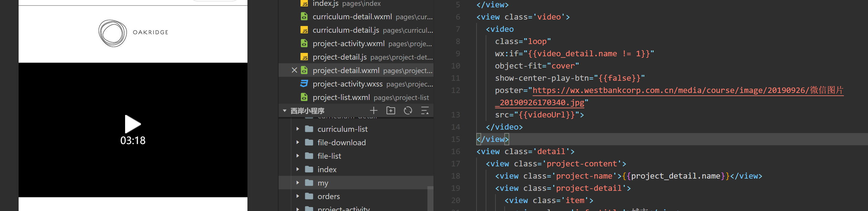Select the orders folder
Image resolution: width=868 pixels, height=211 pixels.
pyautogui.click(x=356, y=196)
